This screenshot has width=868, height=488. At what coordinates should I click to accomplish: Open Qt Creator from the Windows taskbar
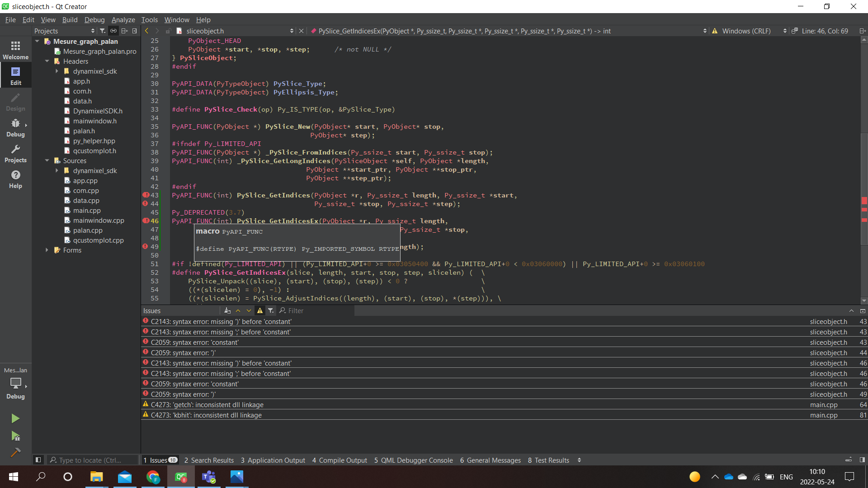pos(181,477)
